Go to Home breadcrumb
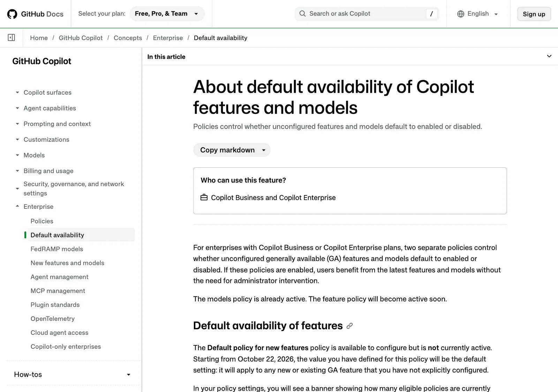The height and width of the screenshot is (392, 558). (x=39, y=38)
